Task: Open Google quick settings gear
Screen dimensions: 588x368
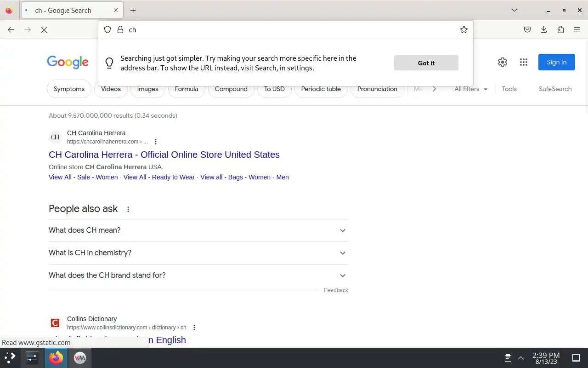Action: [x=503, y=62]
